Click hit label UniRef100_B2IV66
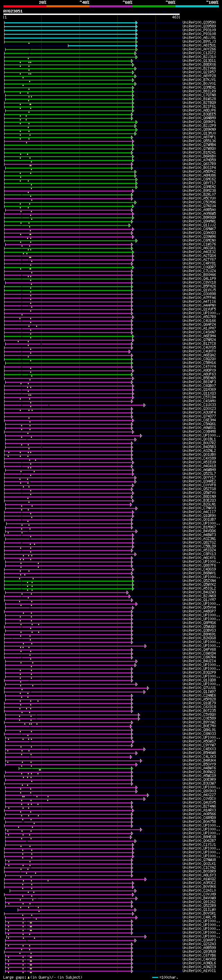The height and width of the screenshot is (980, 222). [199, 68]
